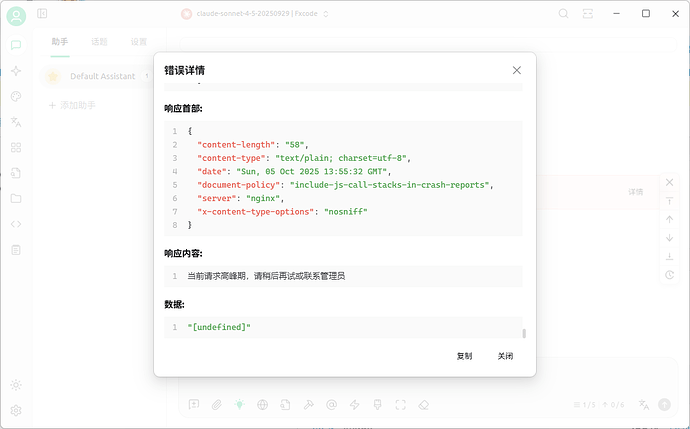Click the "content-type" header line

click(x=304, y=158)
